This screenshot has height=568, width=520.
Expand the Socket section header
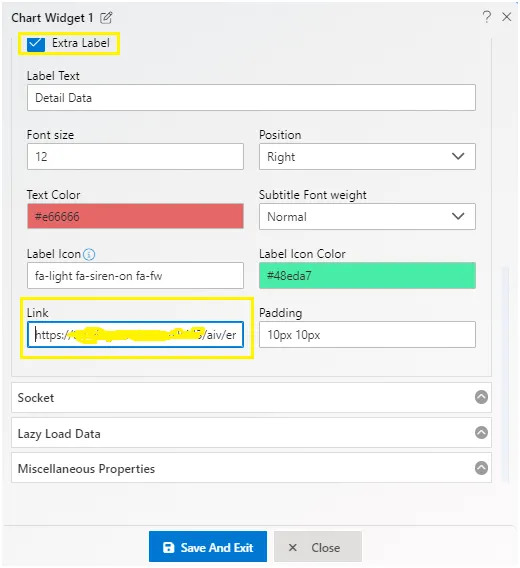click(x=251, y=397)
